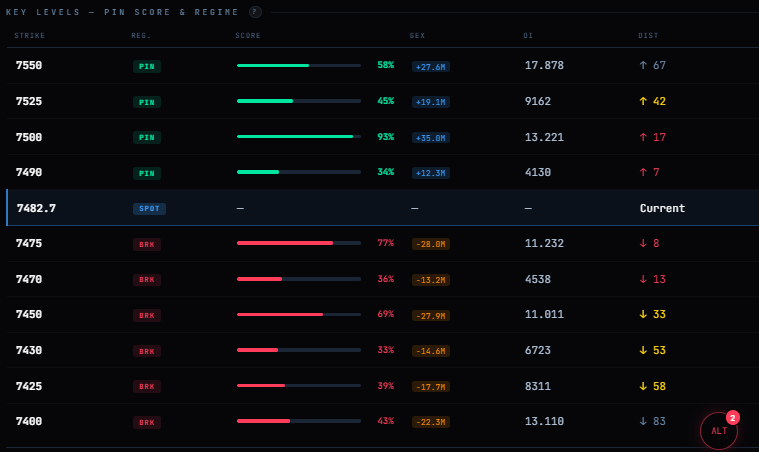
Task: Click the 77% score progress bar
Action: tap(299, 243)
